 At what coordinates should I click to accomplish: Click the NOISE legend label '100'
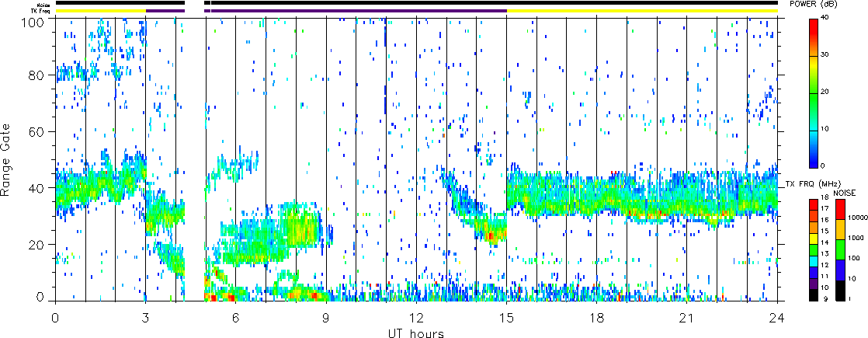pos(853,258)
